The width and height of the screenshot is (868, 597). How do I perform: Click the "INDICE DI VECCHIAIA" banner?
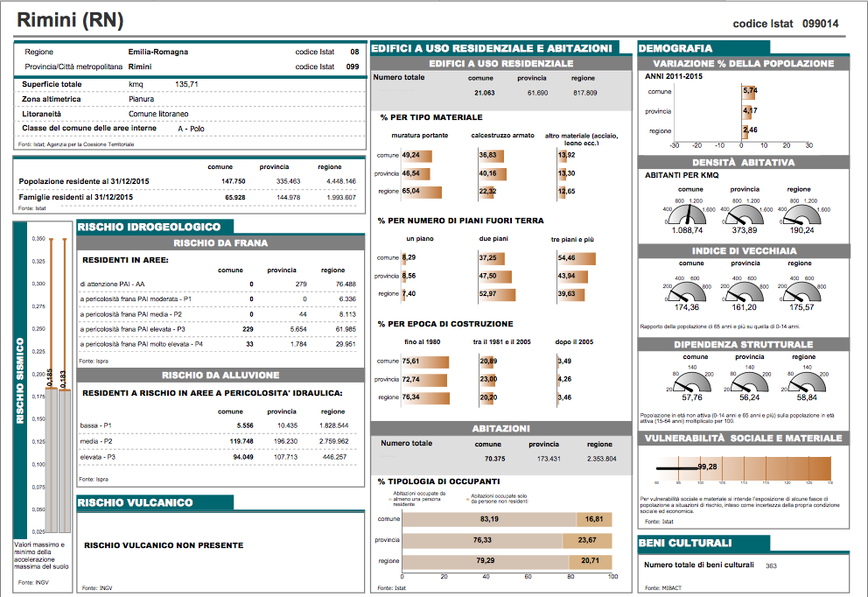[x=744, y=251]
